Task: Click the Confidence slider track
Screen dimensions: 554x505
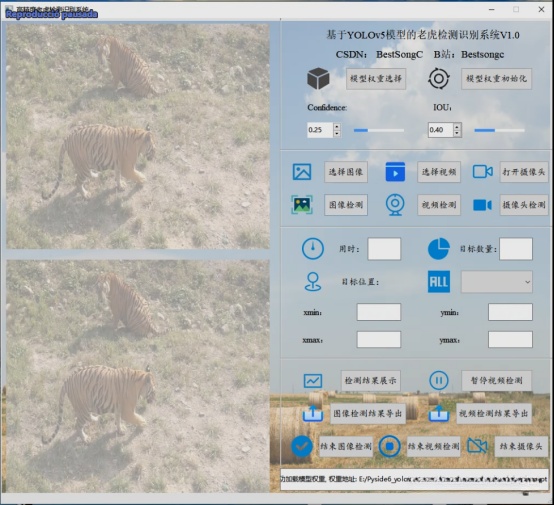Action: coord(379,130)
